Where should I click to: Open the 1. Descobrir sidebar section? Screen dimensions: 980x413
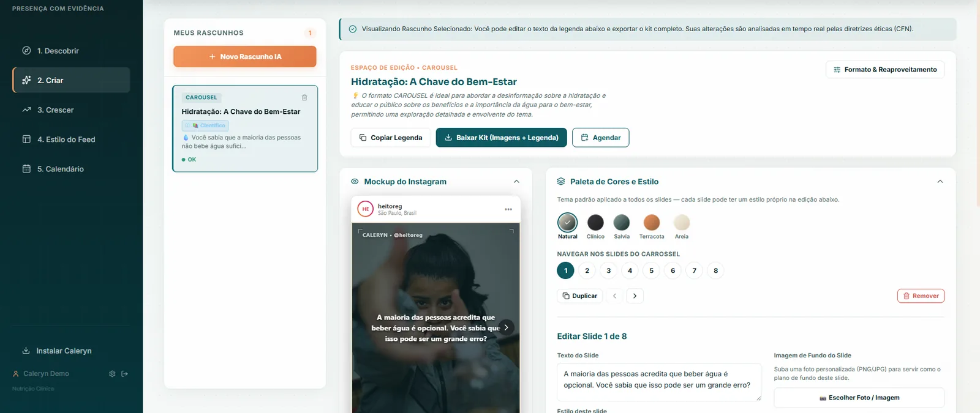click(x=71, y=51)
